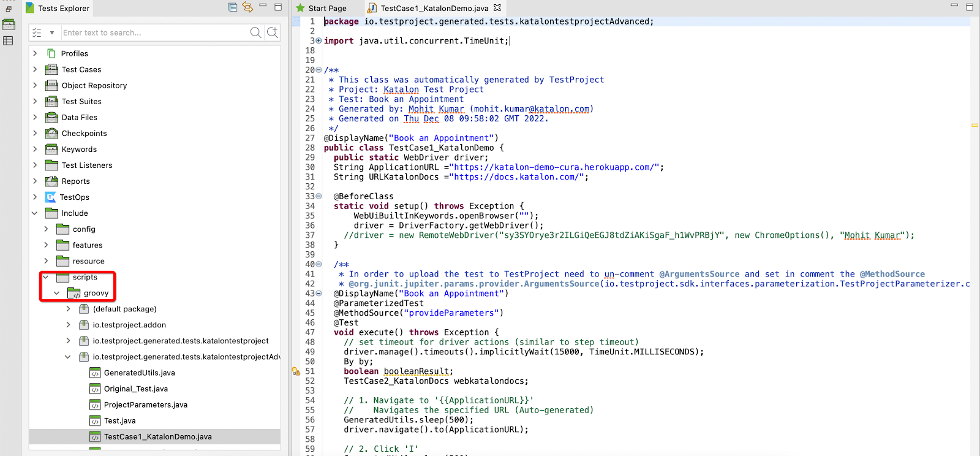Fold the Javadoc comment at line 20

318,70
